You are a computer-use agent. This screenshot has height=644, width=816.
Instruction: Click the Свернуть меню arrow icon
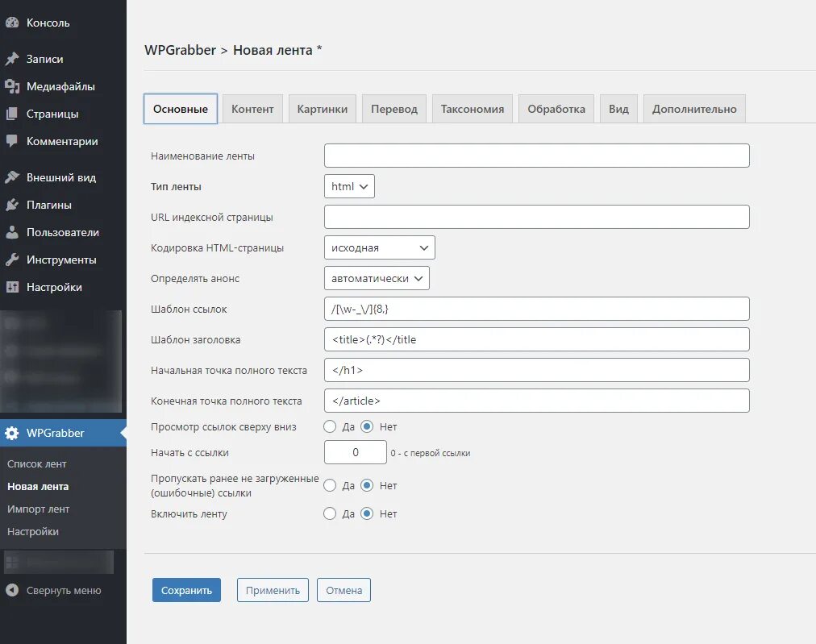pyautogui.click(x=12, y=590)
